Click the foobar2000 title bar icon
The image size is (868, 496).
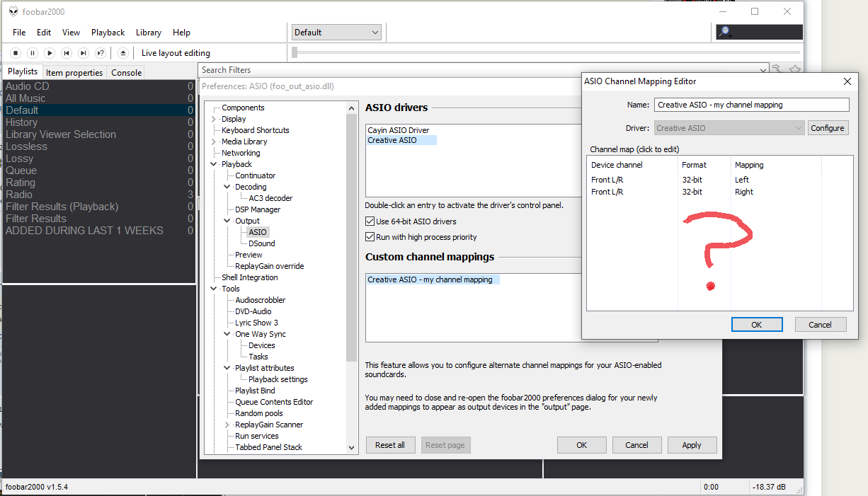[13, 11]
